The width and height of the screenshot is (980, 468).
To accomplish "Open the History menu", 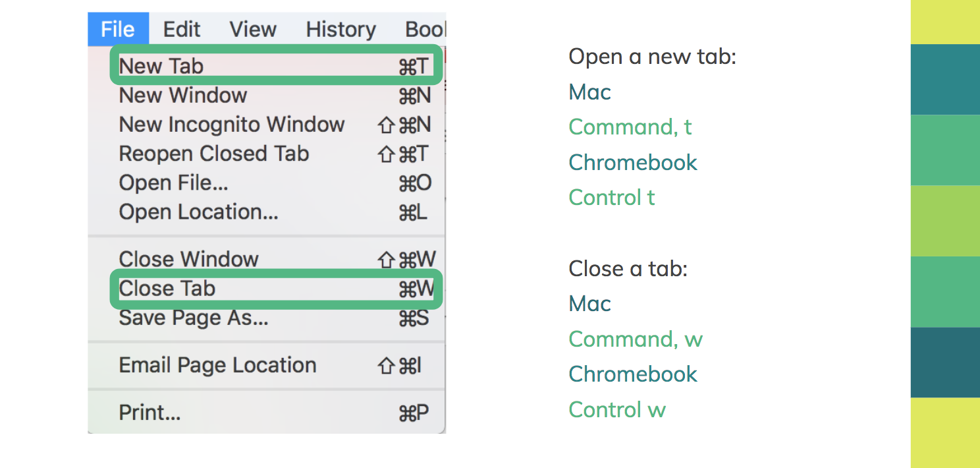I will coord(340,30).
